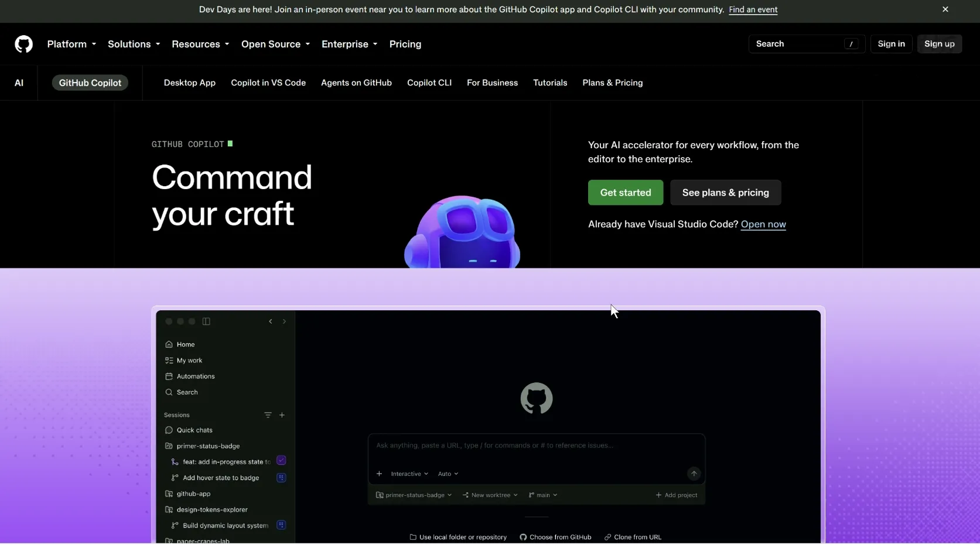Click Add project below the prompt
Viewport: 980px width, 545px height.
(x=677, y=495)
